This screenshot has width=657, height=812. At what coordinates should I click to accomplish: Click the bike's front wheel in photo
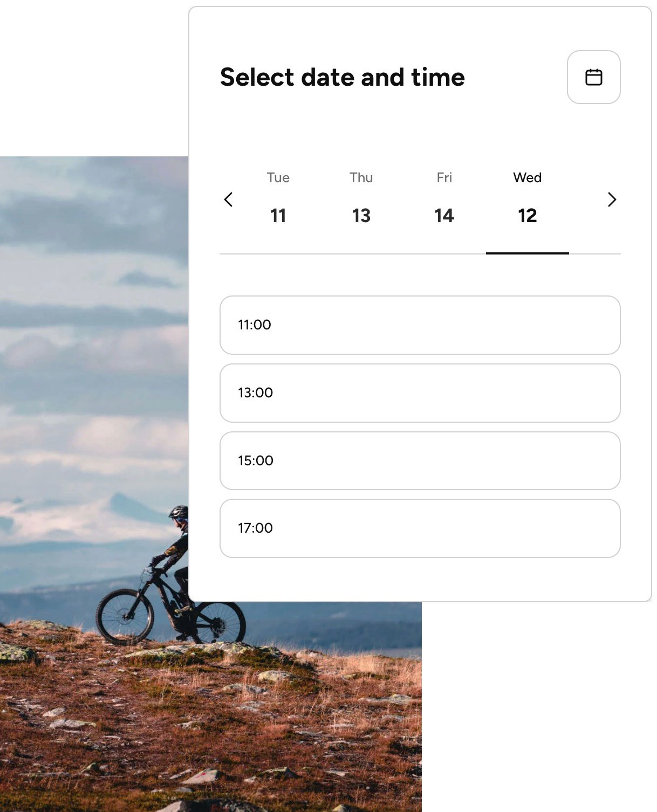coord(125,616)
